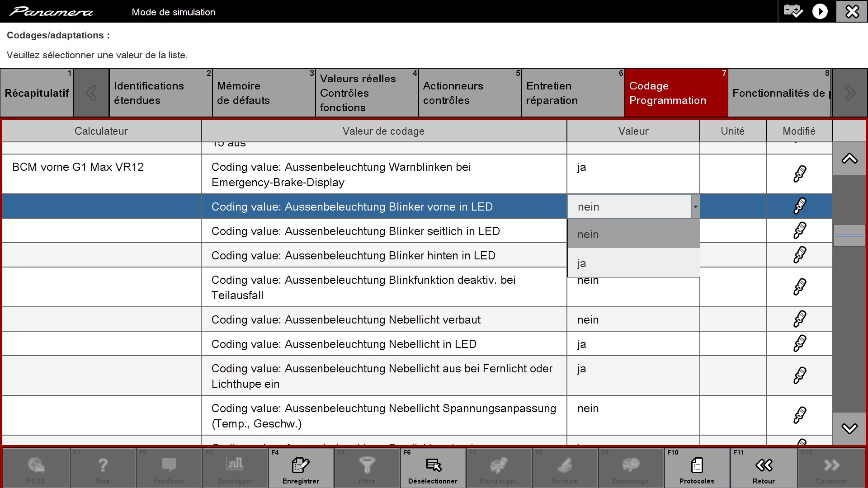Click the Valeur column header
Screen dimensions: 868x488
pos(633,131)
